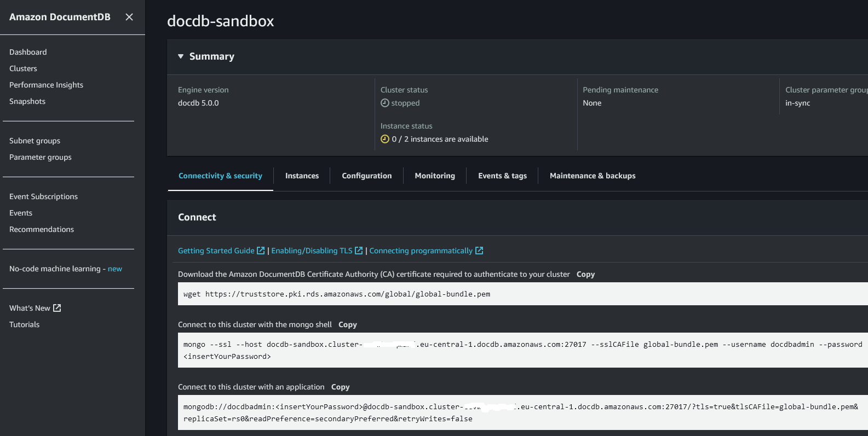Screen dimensions: 868x436
Task: Open Subnet groups
Action: pyautogui.click(x=35, y=141)
